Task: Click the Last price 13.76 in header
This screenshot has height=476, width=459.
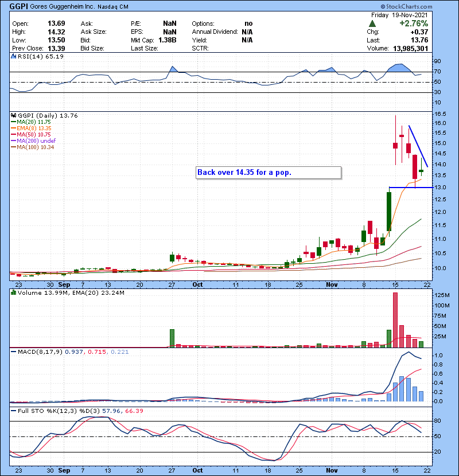Action: tap(419, 40)
